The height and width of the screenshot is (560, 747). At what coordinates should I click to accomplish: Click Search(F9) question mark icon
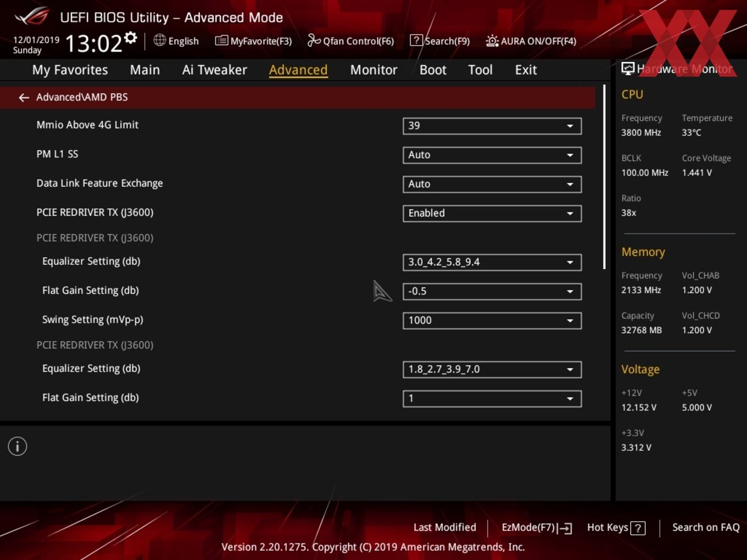[x=416, y=40]
